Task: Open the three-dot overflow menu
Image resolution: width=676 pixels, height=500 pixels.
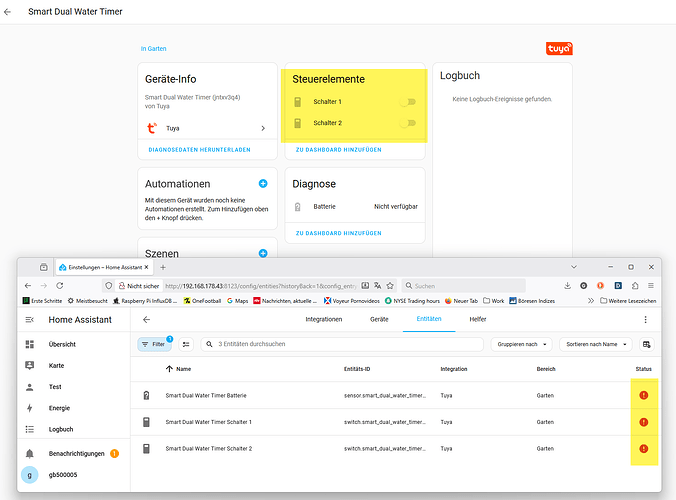Action: tap(645, 319)
